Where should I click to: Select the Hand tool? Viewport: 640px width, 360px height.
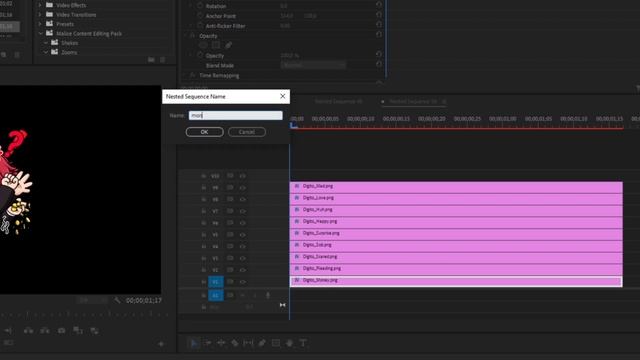pos(289,343)
